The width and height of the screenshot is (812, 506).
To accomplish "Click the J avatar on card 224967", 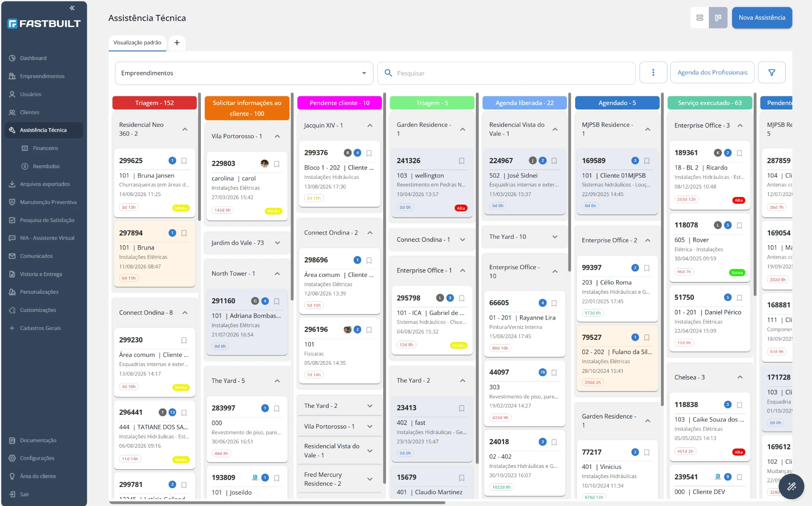I will coord(533,161).
